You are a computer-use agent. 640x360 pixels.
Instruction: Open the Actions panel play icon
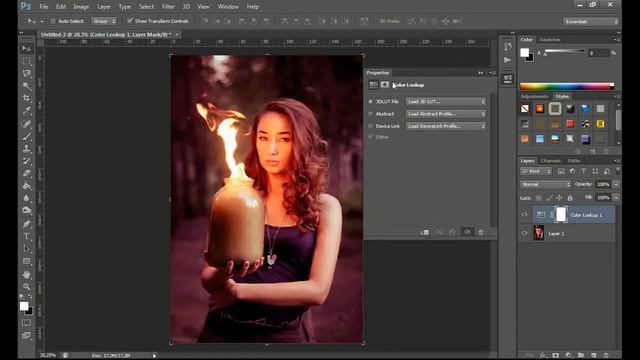tap(507, 60)
